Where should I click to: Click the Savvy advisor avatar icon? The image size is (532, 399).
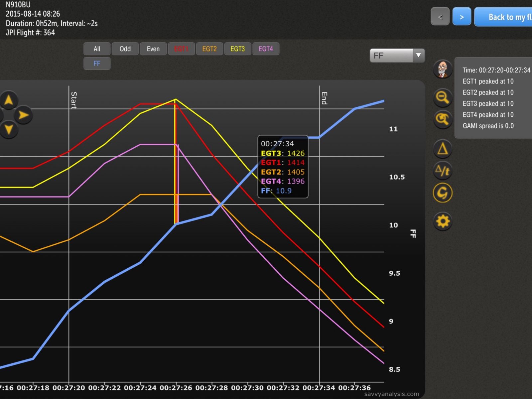coord(443,69)
